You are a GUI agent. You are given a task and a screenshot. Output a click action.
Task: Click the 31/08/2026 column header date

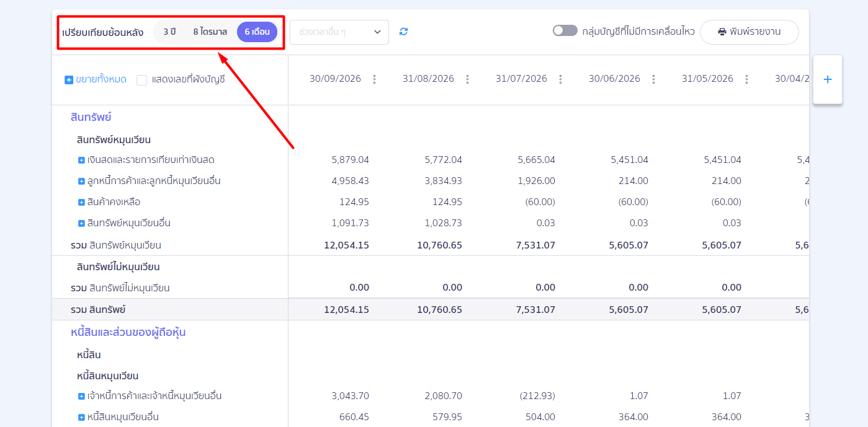[428, 79]
